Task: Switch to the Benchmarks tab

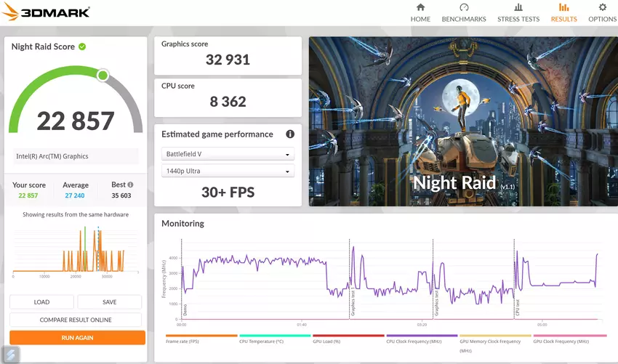Action: coord(464,12)
